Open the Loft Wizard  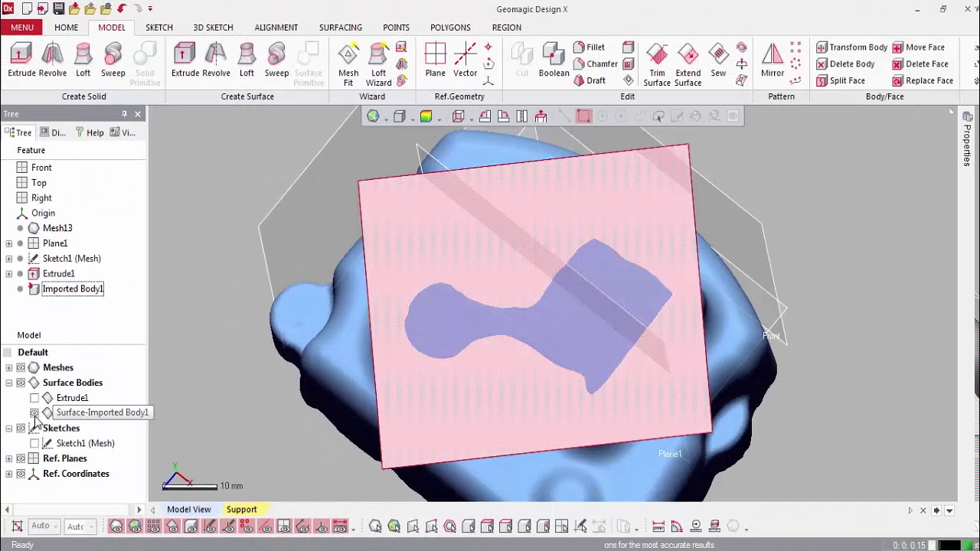click(x=378, y=64)
